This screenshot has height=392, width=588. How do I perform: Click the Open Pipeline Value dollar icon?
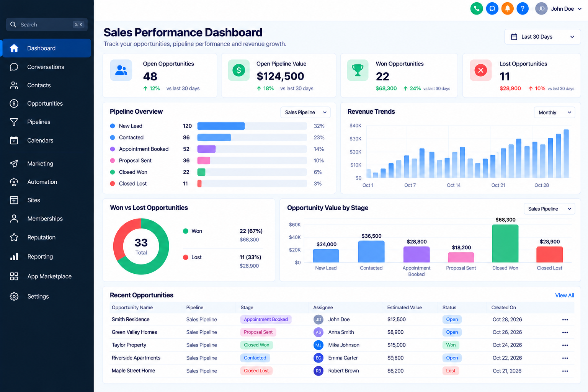[x=239, y=70]
